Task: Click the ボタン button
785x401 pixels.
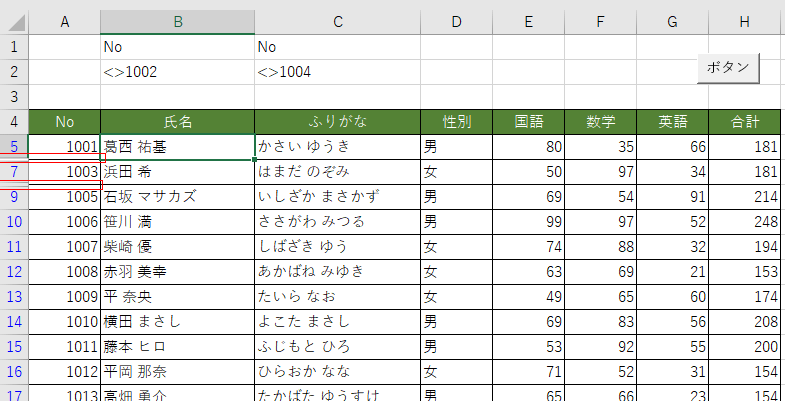Action: tap(727, 67)
